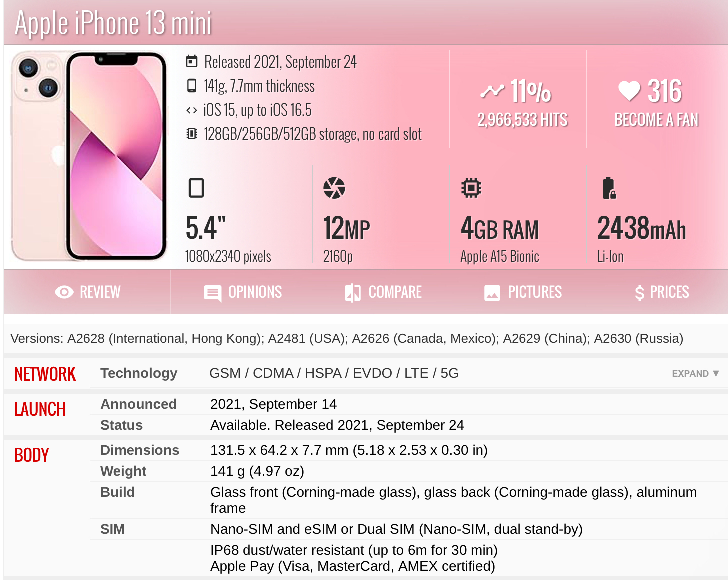Click the heart icon to become a fan
The width and height of the screenshot is (728, 580).
[629, 91]
